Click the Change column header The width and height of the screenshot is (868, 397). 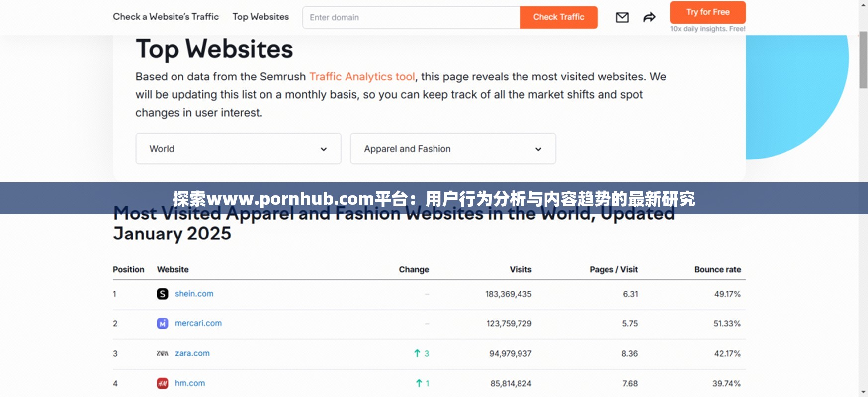click(x=414, y=269)
